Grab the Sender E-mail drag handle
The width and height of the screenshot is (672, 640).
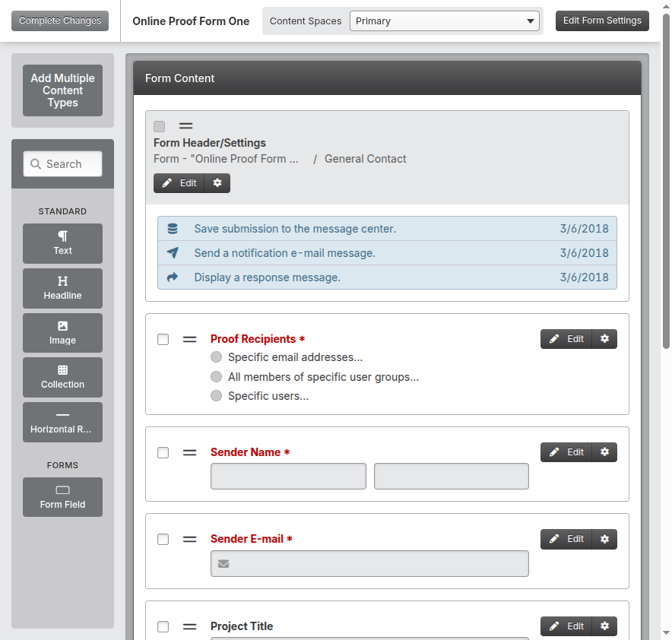189,539
